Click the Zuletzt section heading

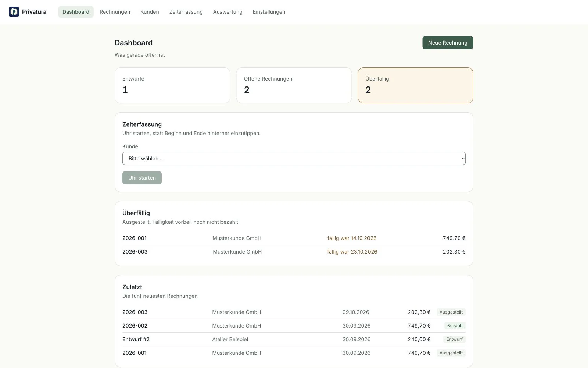click(x=132, y=287)
